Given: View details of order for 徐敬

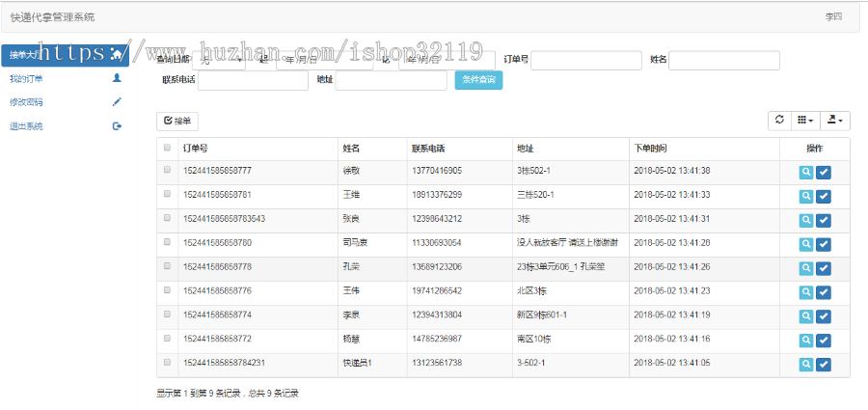Looking at the screenshot, I should point(806,173).
